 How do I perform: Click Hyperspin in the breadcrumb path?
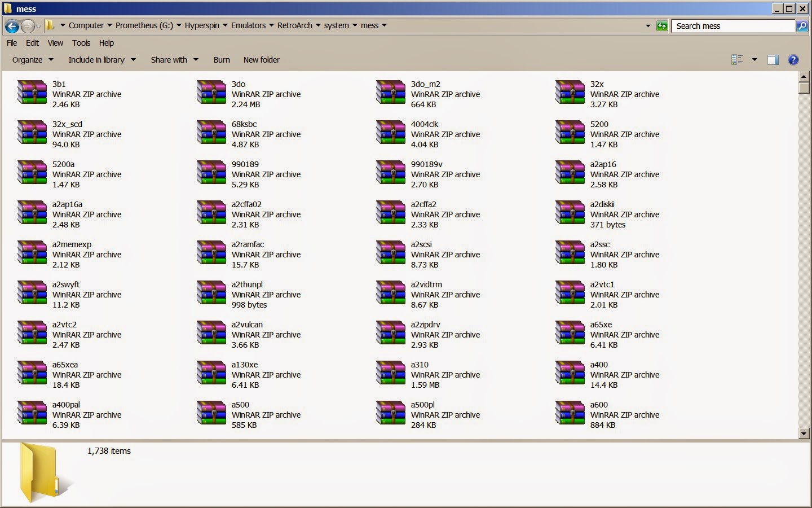pos(202,25)
